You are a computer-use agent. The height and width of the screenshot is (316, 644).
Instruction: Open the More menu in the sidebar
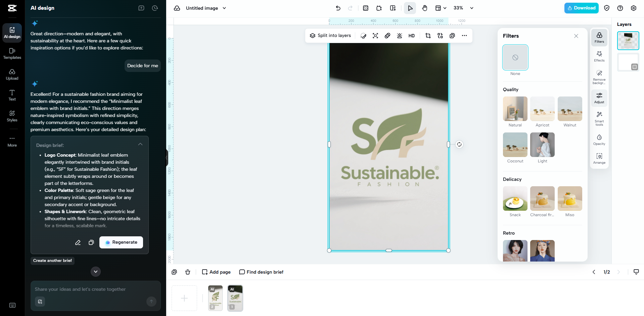12,141
